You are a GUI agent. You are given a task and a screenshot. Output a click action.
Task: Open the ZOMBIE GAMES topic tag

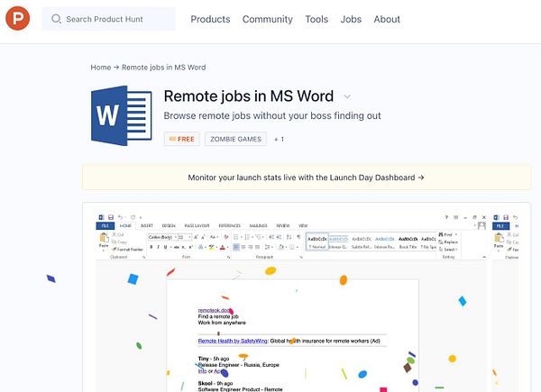click(235, 139)
